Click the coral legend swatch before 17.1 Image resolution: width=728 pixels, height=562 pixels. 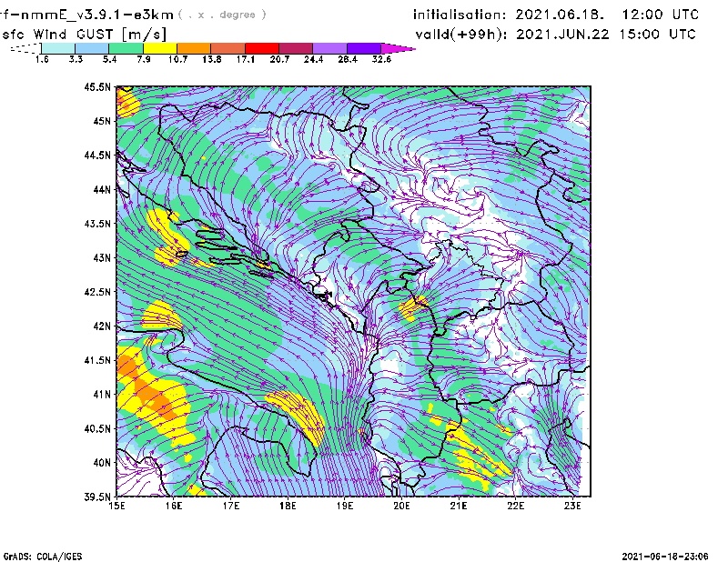(x=228, y=48)
